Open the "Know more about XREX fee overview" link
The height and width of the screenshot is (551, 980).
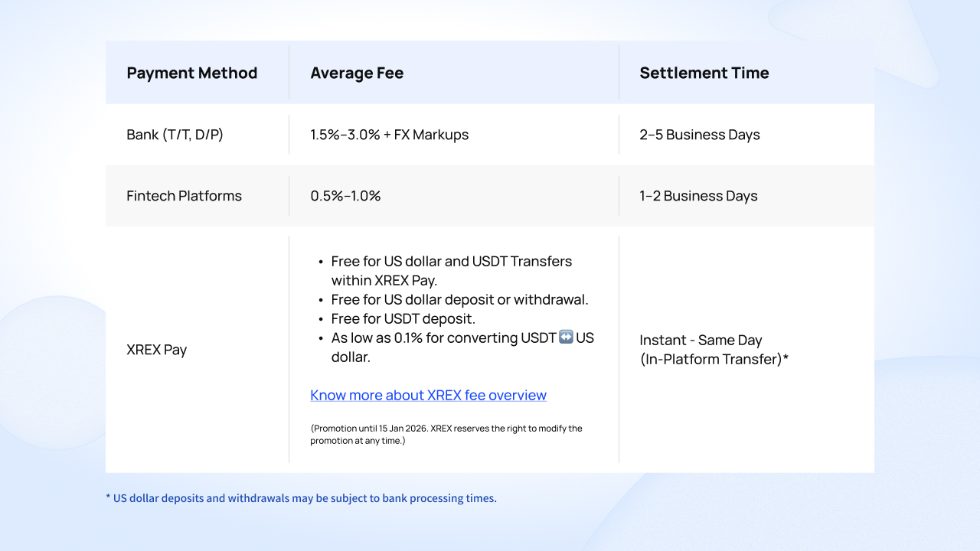pyautogui.click(x=428, y=396)
